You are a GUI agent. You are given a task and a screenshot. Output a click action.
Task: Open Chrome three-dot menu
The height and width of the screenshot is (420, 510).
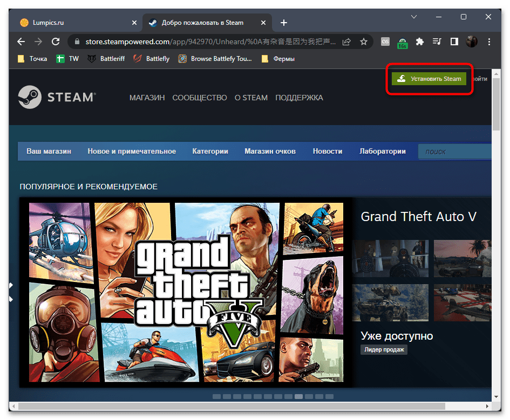[x=489, y=42]
